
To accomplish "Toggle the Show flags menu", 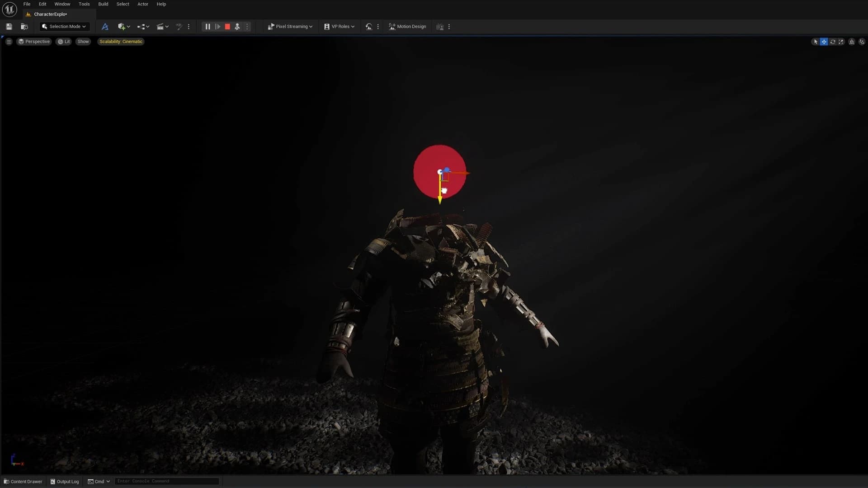I will pyautogui.click(x=83, y=41).
